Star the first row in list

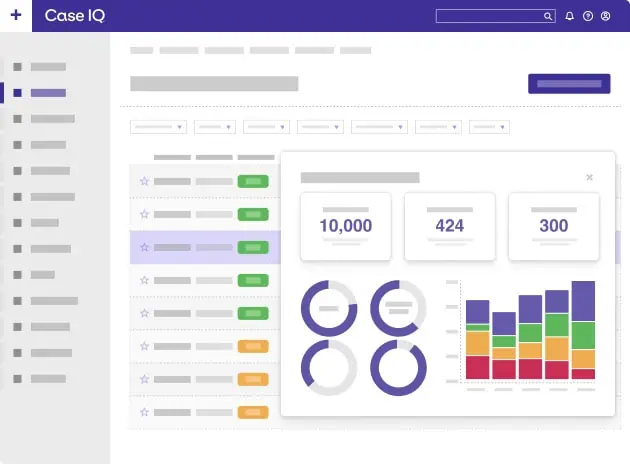pos(144,181)
